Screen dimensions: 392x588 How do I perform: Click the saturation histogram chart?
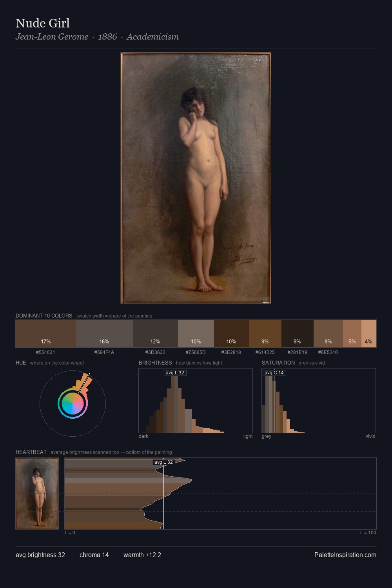pyautogui.click(x=319, y=401)
